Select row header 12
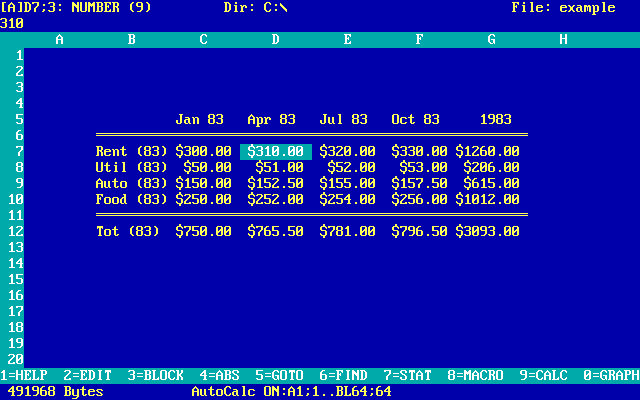Image resolution: width=640 pixels, height=400 pixels. pos(16,231)
